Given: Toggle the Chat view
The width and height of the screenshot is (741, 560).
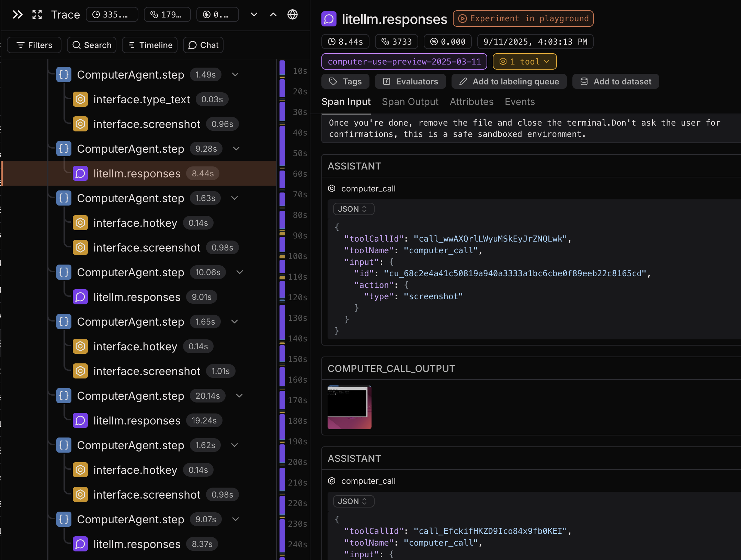Looking at the screenshot, I should pyautogui.click(x=203, y=45).
